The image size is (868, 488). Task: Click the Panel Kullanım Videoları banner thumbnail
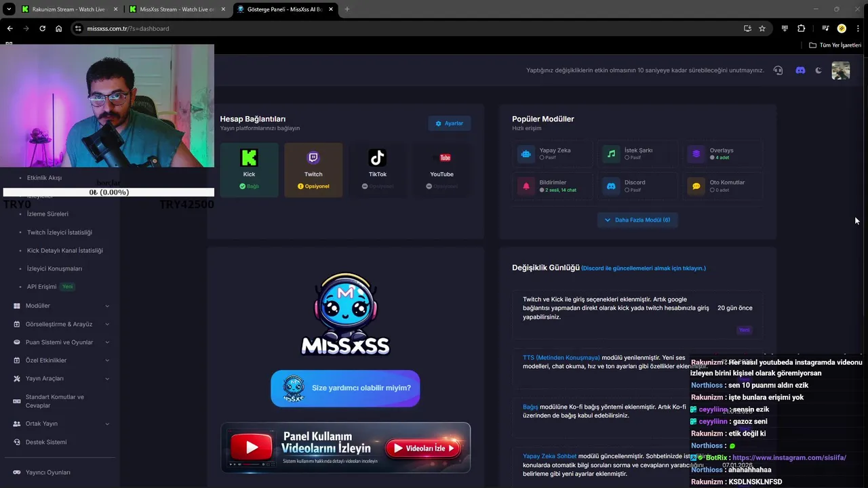pos(252,448)
